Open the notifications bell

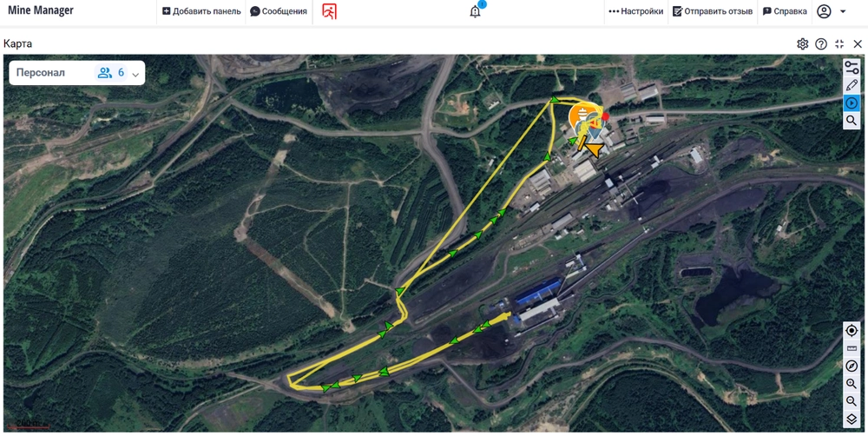coord(475,11)
